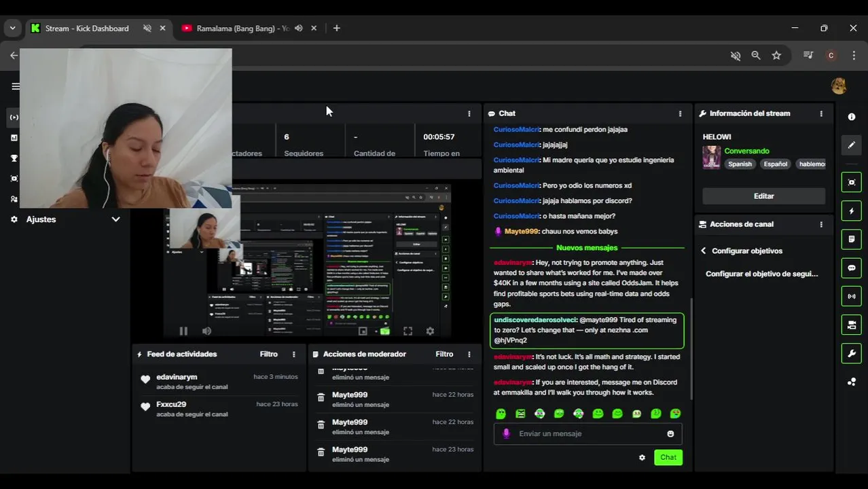This screenshot has height=489, width=868.
Task: Open the emoji picker in chat input
Action: (x=670, y=433)
